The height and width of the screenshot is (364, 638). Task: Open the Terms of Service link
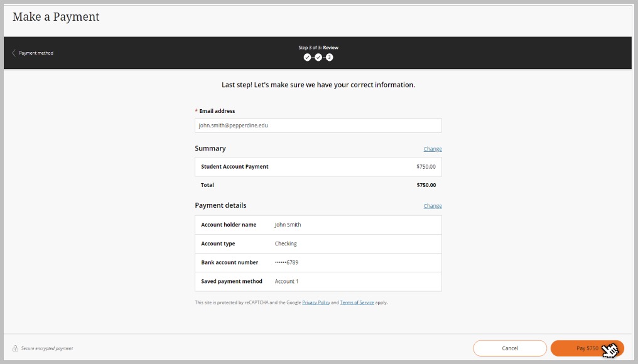tap(357, 302)
